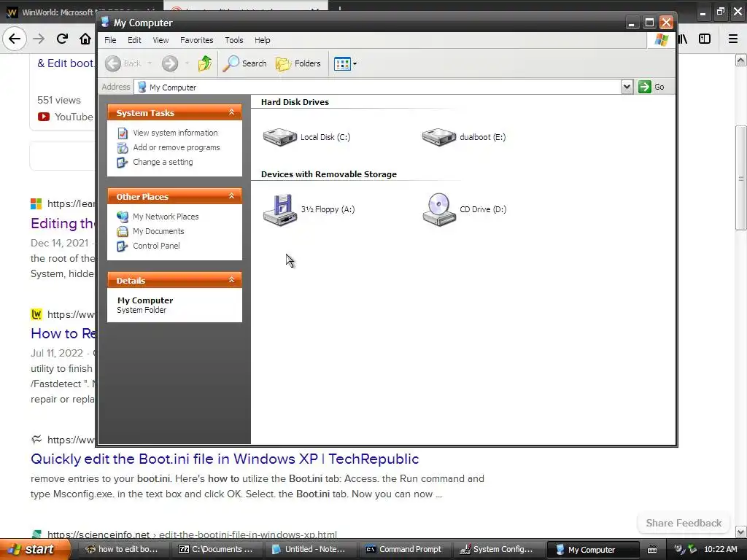Click the My Documents folder icon

tap(123, 231)
